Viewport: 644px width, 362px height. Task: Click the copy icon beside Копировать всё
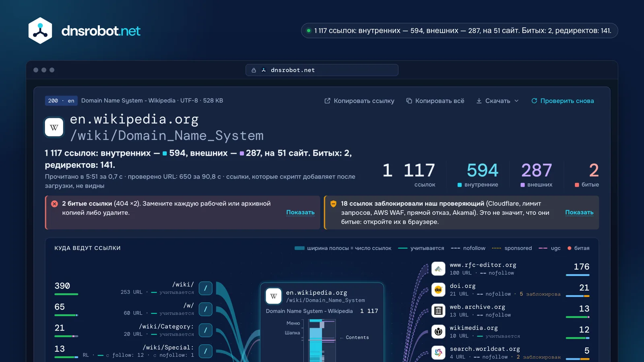409,101
